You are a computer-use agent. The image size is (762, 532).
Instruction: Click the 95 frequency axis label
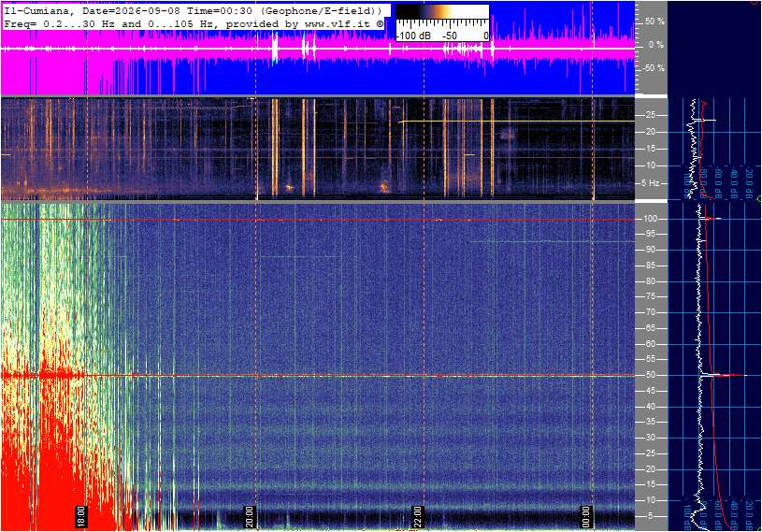pyautogui.click(x=650, y=234)
